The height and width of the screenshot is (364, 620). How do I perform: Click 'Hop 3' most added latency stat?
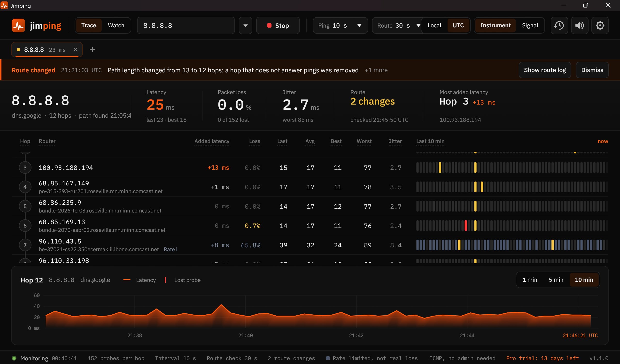(454, 101)
